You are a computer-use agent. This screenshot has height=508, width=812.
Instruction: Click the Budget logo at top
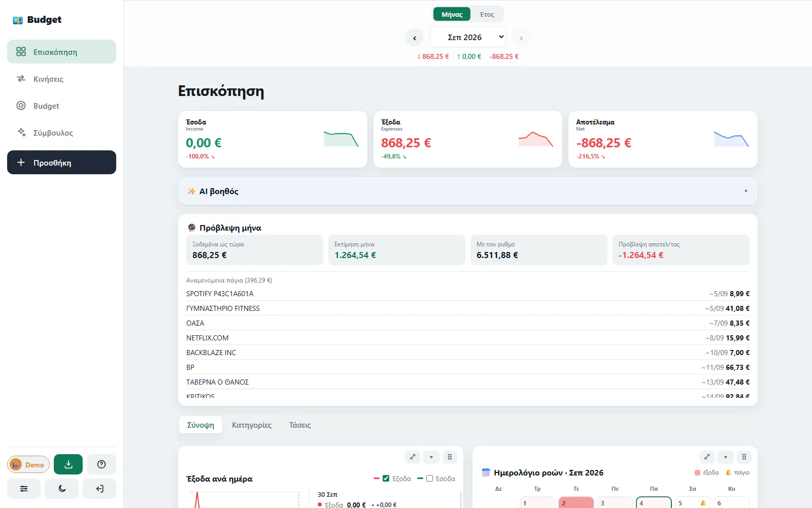[x=37, y=20]
